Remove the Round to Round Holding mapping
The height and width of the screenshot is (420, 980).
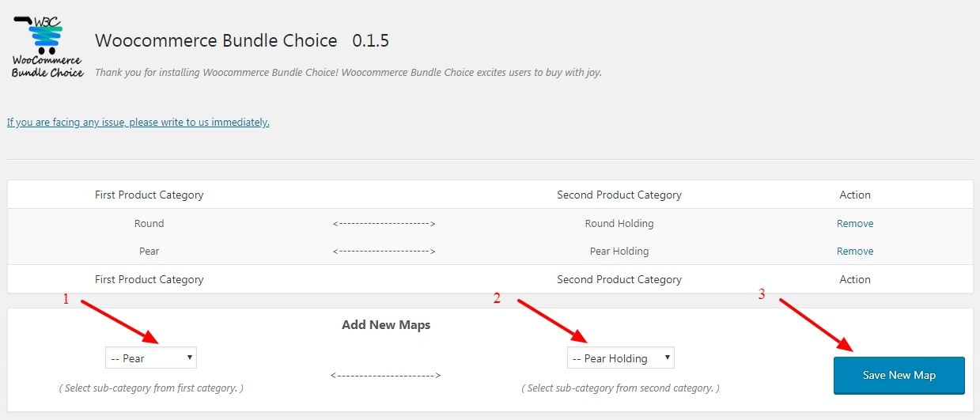click(855, 224)
